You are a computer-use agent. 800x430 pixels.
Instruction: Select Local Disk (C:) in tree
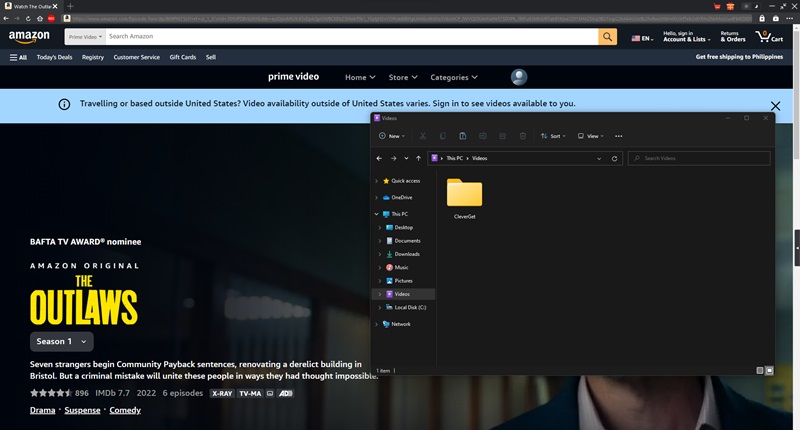tap(410, 308)
